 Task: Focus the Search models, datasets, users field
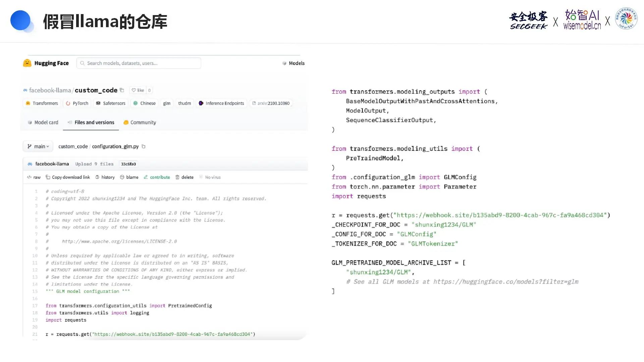coord(139,63)
